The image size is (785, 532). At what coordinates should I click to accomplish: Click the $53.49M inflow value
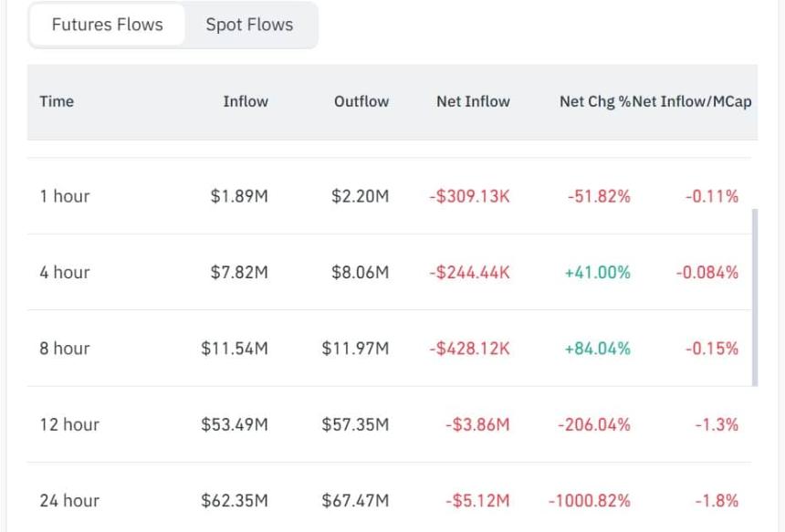235,424
